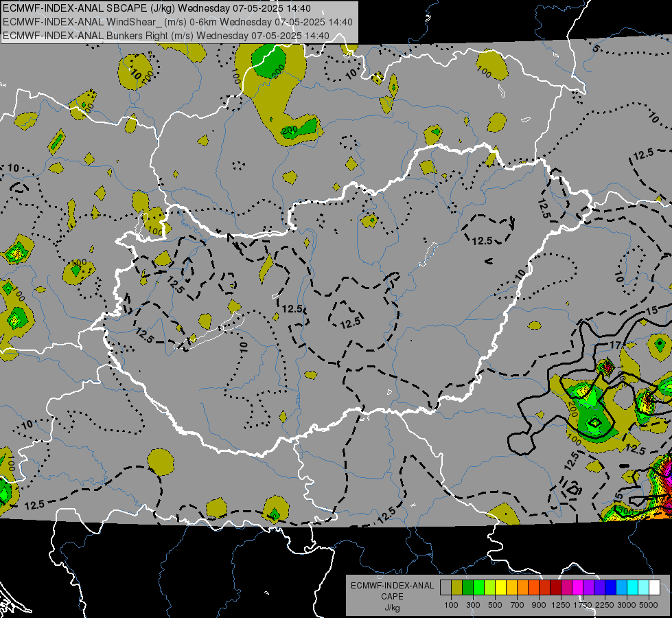Click the pale cyan legend swatch

click(644, 588)
